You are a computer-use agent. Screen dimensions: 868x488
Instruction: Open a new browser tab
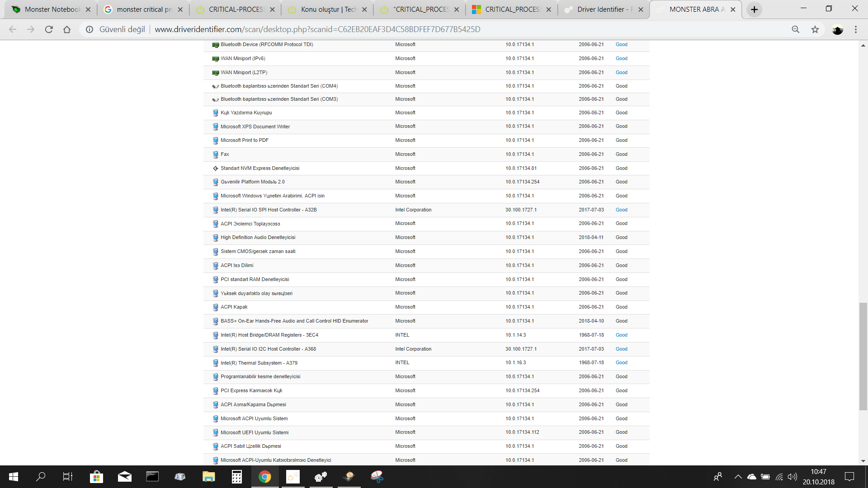coord(754,9)
